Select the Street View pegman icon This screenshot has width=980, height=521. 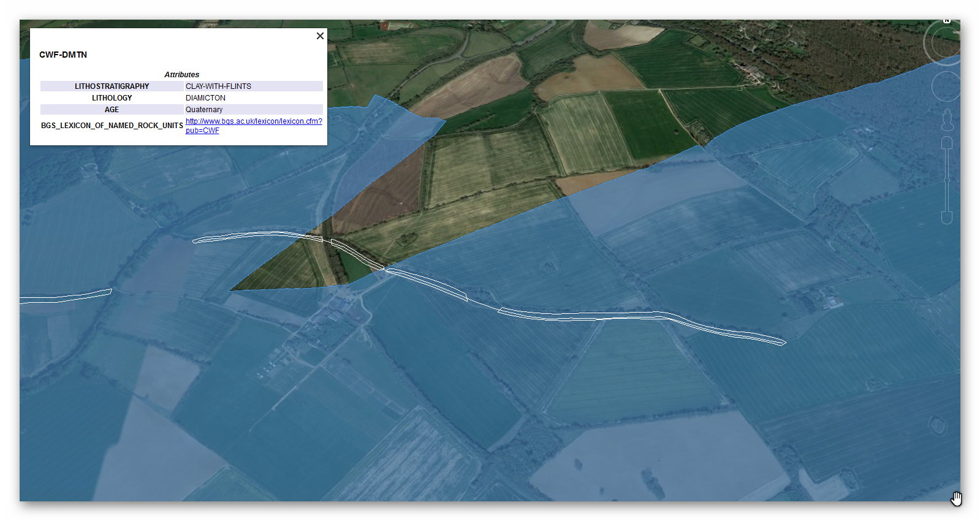tap(947, 120)
